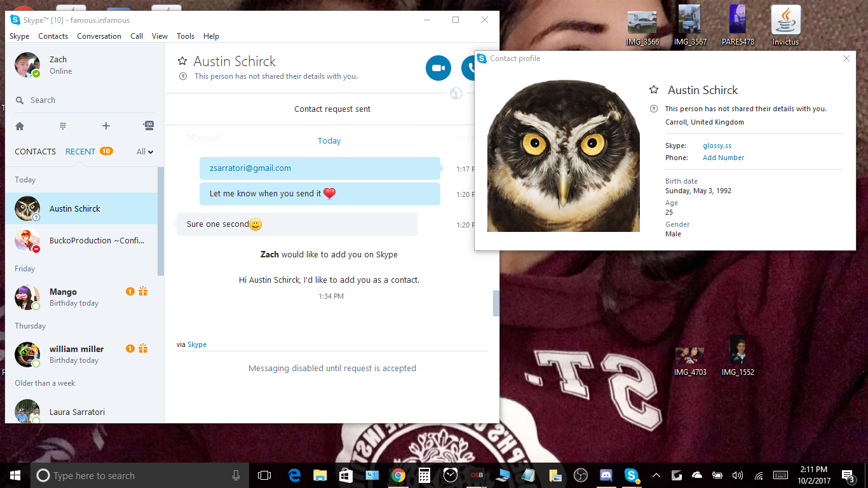Open the View menu
868x488 pixels.
pyautogui.click(x=160, y=36)
